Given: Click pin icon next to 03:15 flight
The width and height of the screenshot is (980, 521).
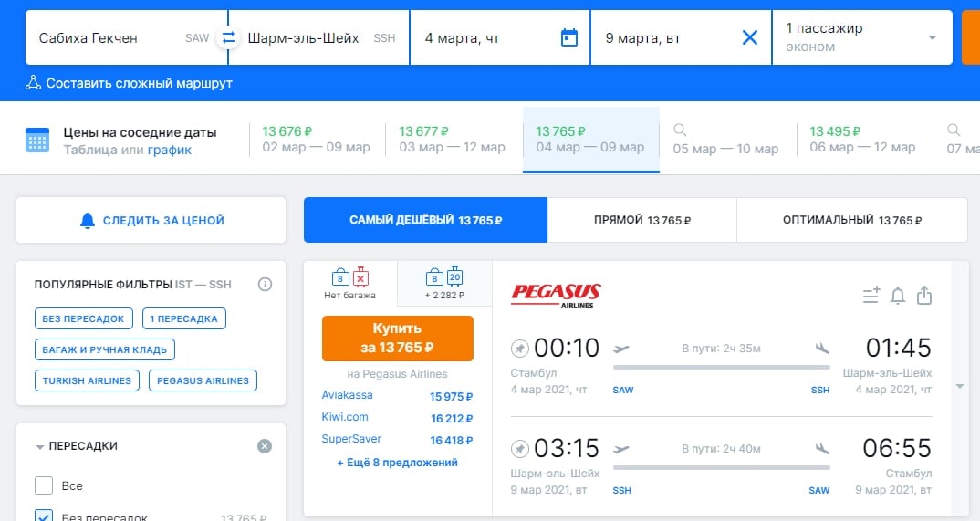Looking at the screenshot, I should tap(520, 449).
